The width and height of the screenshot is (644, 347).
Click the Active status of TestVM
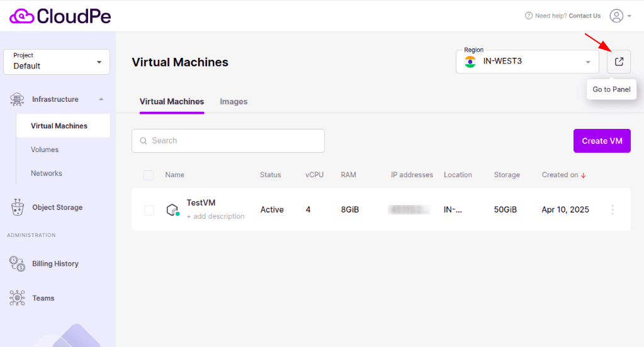(272, 209)
